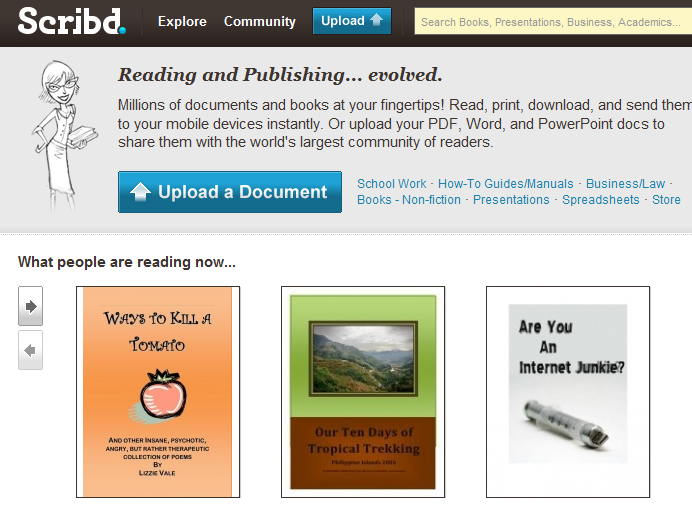
Task: Click the Scribd logo
Action: [72, 21]
